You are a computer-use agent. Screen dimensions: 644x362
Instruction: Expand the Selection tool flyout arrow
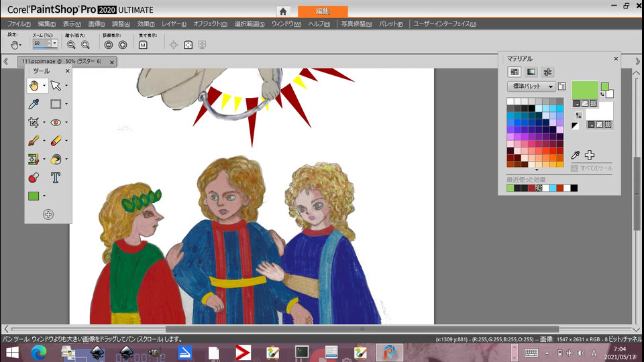coord(66,105)
